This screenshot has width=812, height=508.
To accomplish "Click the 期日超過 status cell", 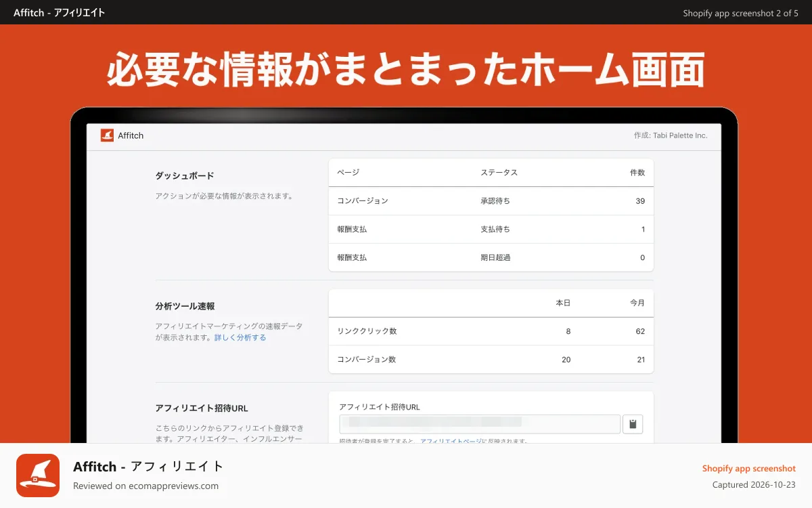I will click(x=495, y=258).
